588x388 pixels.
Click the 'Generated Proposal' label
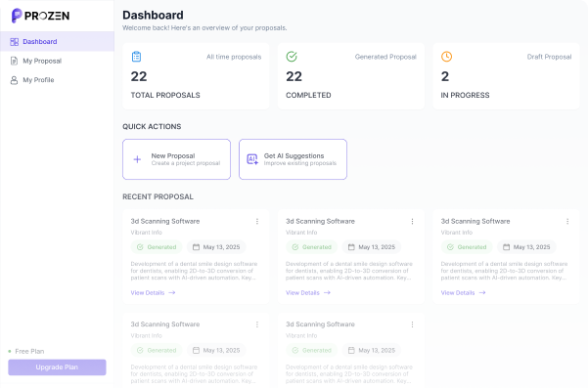tap(385, 57)
